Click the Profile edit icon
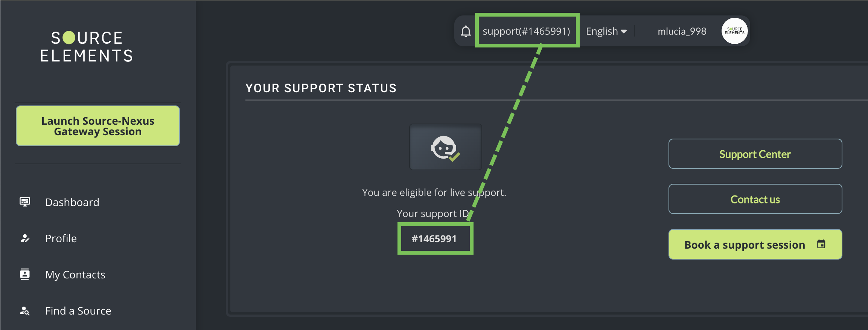 (x=25, y=238)
